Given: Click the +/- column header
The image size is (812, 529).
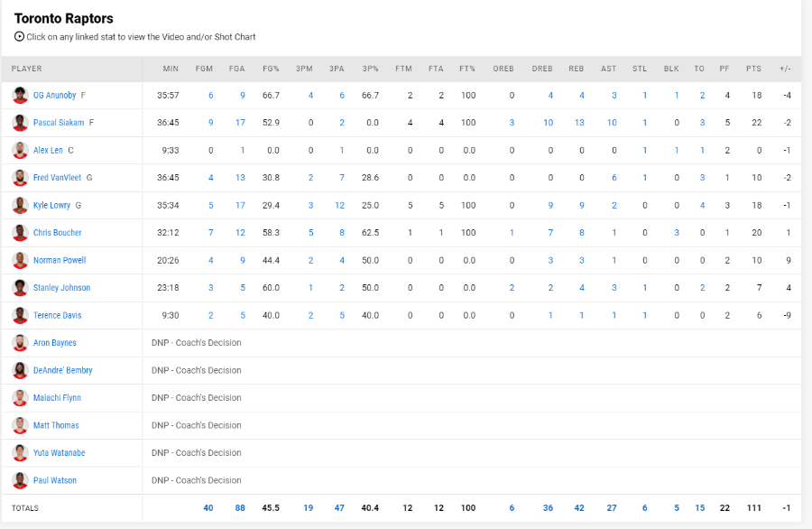Looking at the screenshot, I should pyautogui.click(x=785, y=69).
